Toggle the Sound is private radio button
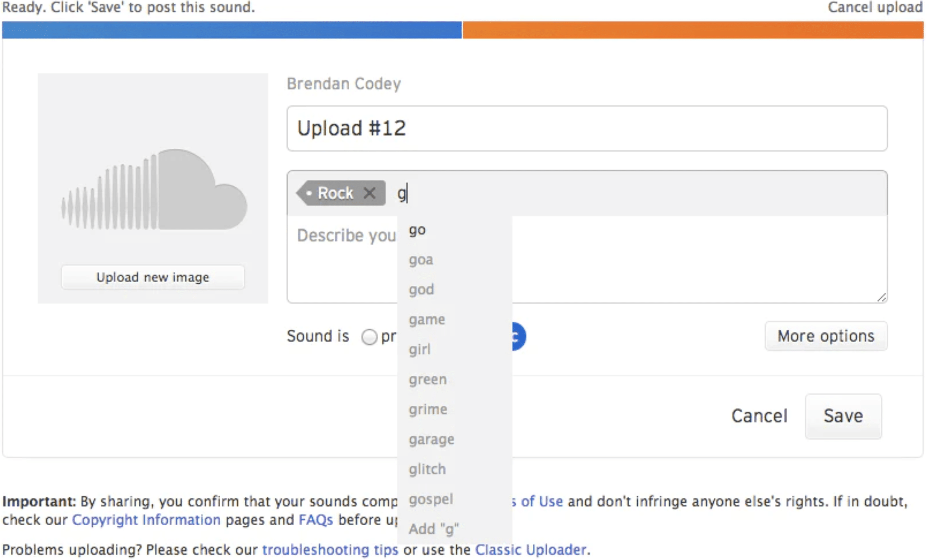929x560 pixels. (x=369, y=337)
